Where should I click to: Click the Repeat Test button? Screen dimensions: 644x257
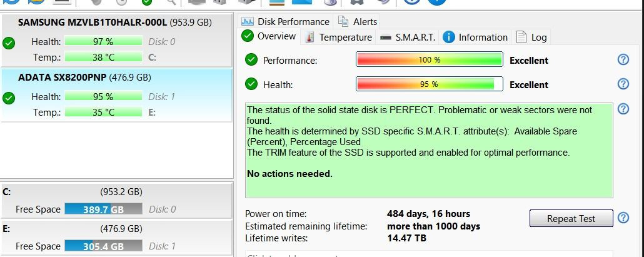571,218
